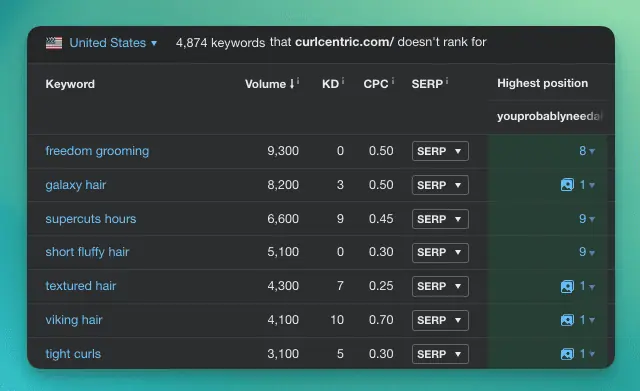Expand position 9 for supercuts hours
This screenshot has width=640, height=391.
[587, 219]
